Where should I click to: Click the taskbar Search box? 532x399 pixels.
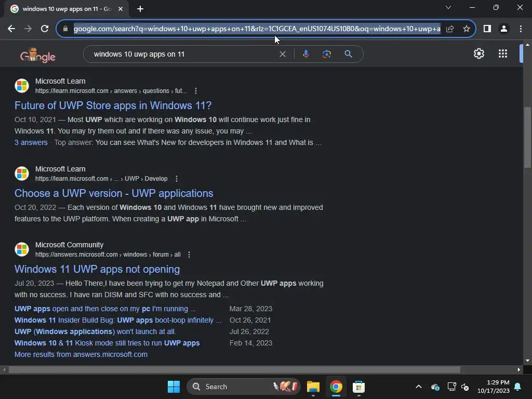click(244, 387)
